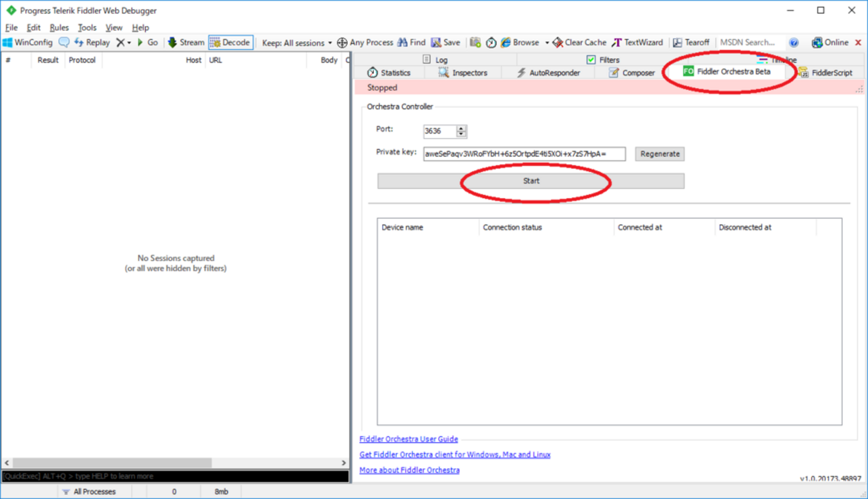
Task: Click Clear Cache in the toolbar
Action: pos(579,42)
